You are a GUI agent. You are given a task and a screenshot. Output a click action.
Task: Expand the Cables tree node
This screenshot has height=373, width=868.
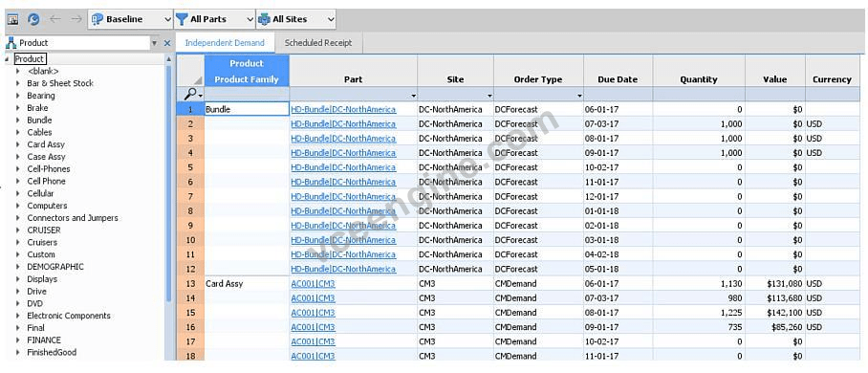tap(19, 132)
